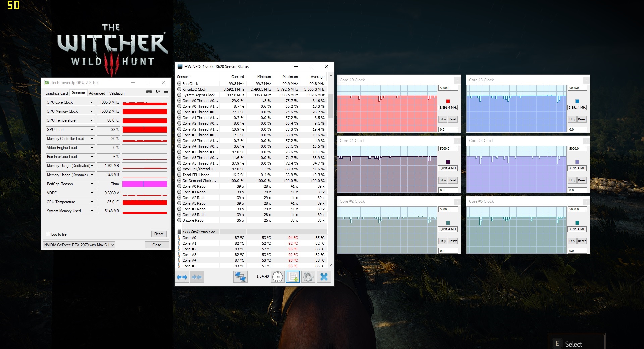Expand GPU Load sensor dropdown
Screen dimensions: 644x349
92,130
